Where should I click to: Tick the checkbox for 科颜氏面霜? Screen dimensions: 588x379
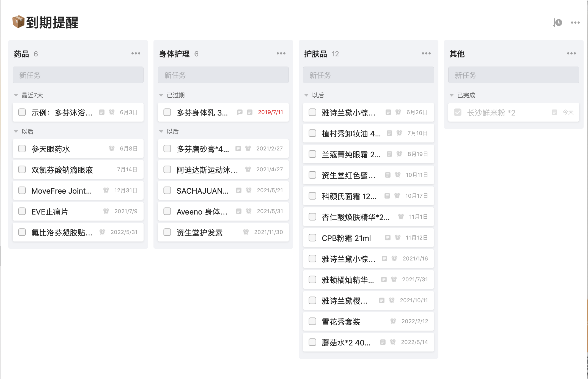tap(312, 196)
